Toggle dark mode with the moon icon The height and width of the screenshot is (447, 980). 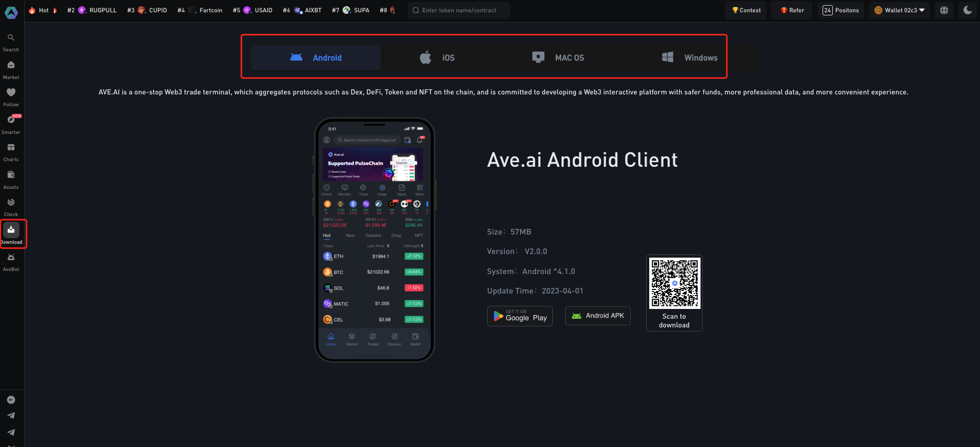coord(968,10)
